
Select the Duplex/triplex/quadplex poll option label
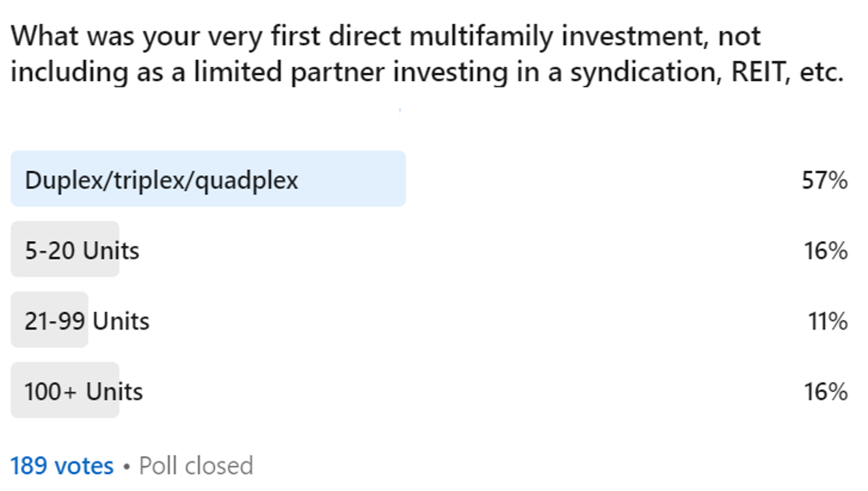coord(161,180)
